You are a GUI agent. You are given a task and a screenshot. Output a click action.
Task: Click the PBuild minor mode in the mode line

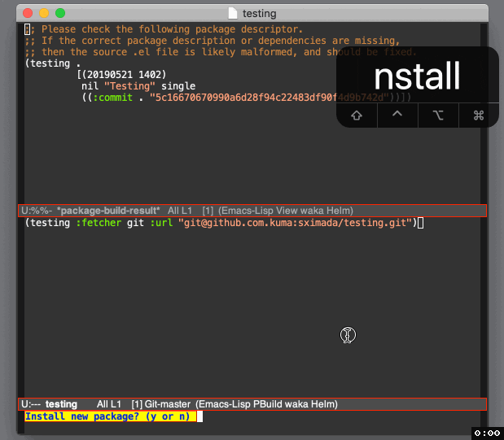[269, 404]
